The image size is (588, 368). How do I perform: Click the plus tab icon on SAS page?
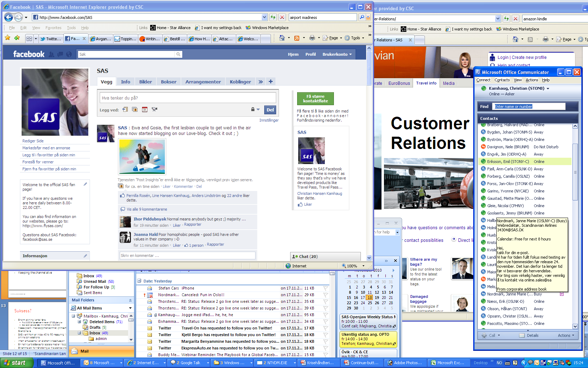pos(271,82)
